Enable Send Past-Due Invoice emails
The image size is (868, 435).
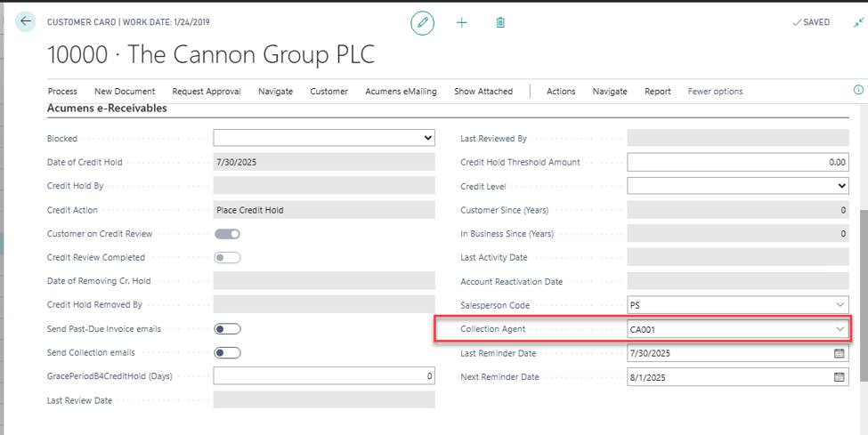[x=227, y=329]
